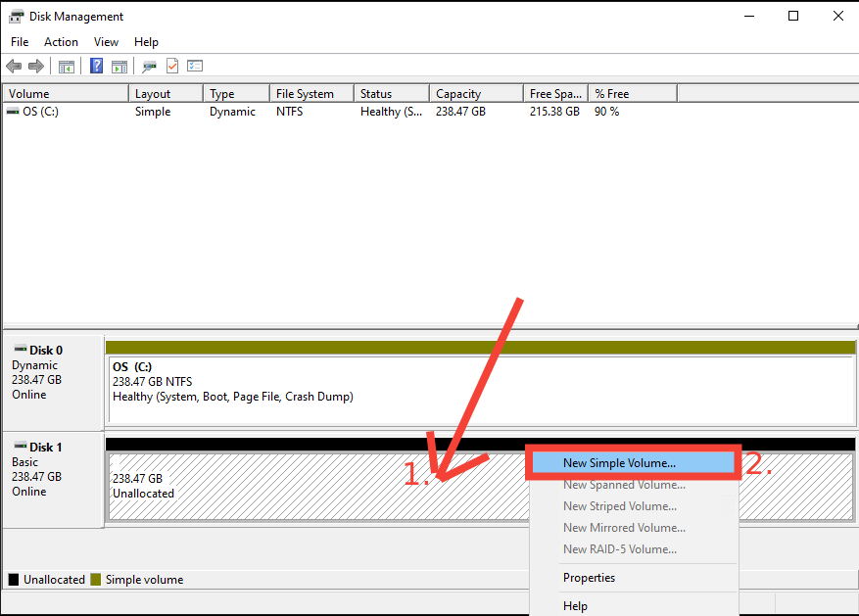Select the Unallocated space on Disk 1
859x616 pixels.
pyautogui.click(x=245, y=480)
